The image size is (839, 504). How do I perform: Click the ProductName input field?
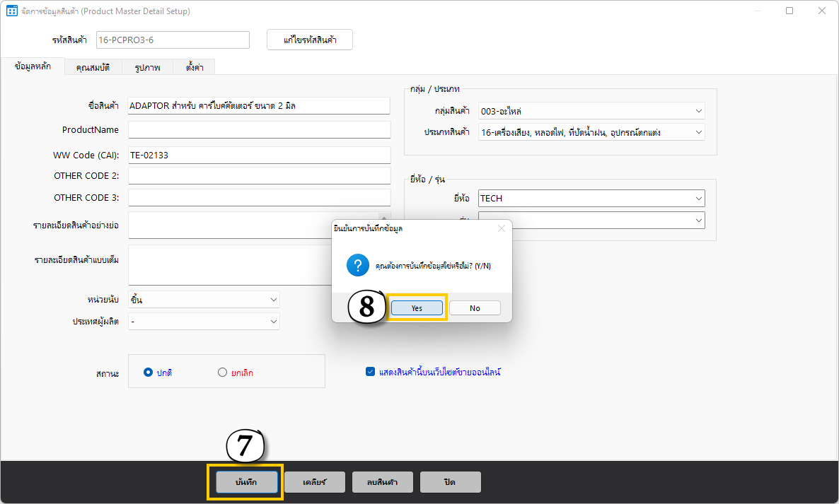tap(259, 130)
